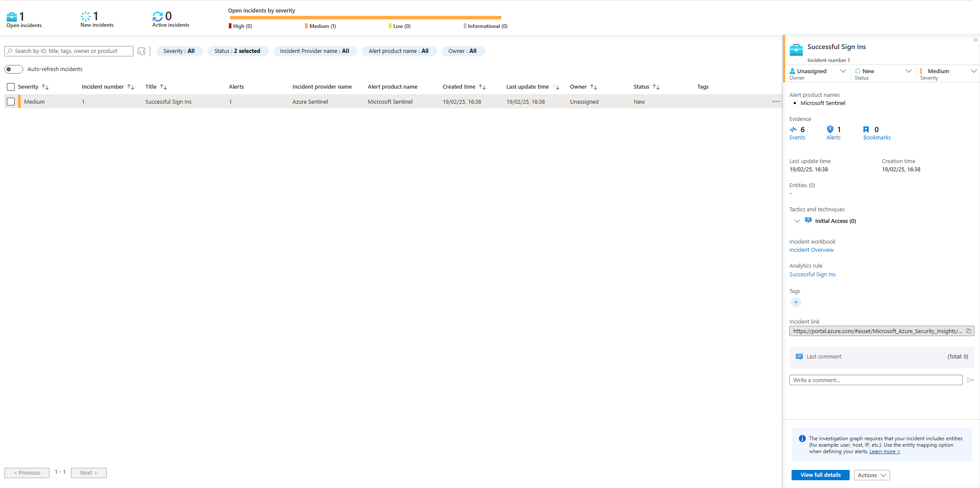
Task: Sort by Last update time arrows
Action: tap(556, 87)
